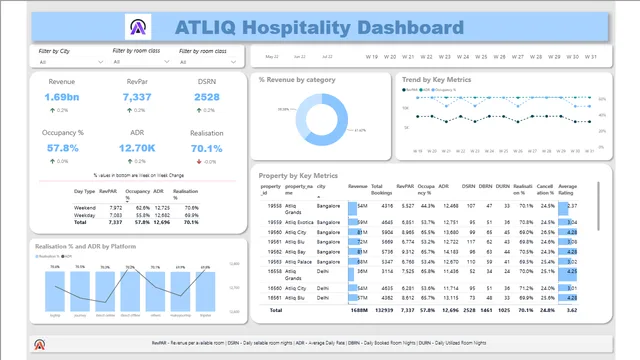Select week W 20 in the week slicer
This screenshot has height=360, width=640.
coord(390,57)
